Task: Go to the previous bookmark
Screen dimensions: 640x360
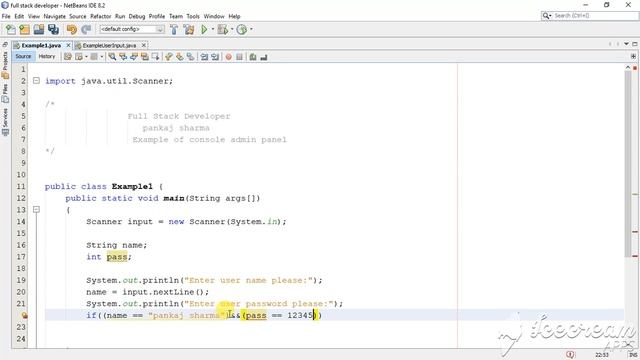Action: (169, 57)
